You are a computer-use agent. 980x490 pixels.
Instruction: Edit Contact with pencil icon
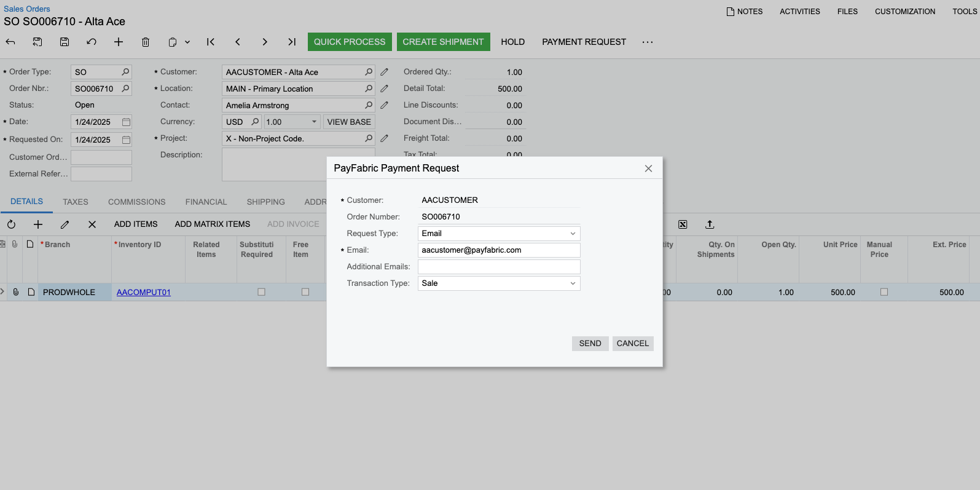[x=385, y=105]
